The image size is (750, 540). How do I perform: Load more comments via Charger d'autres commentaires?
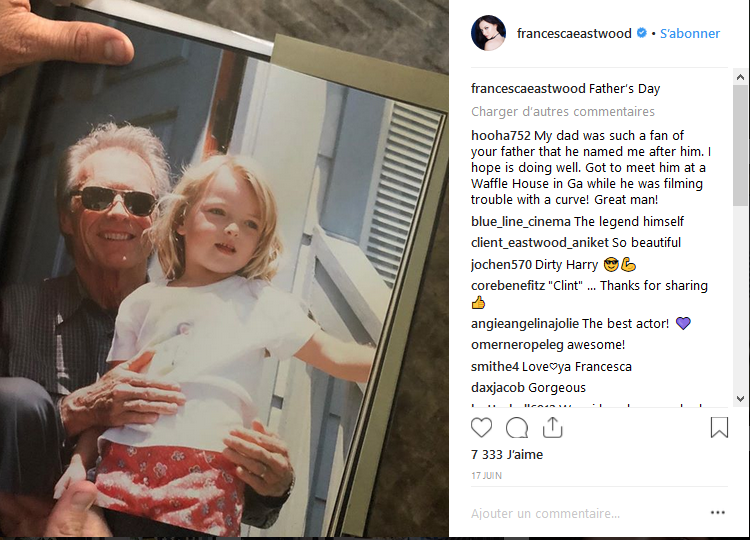coord(562,111)
